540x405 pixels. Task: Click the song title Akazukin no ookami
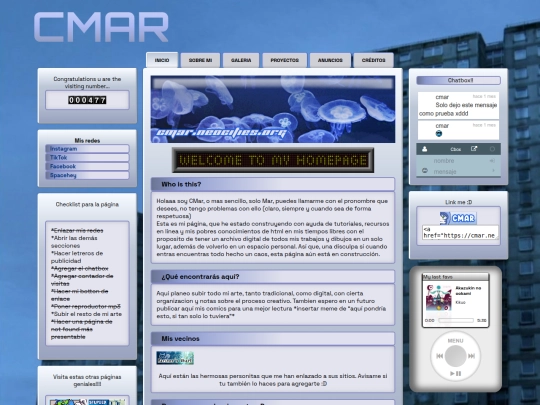click(468, 291)
